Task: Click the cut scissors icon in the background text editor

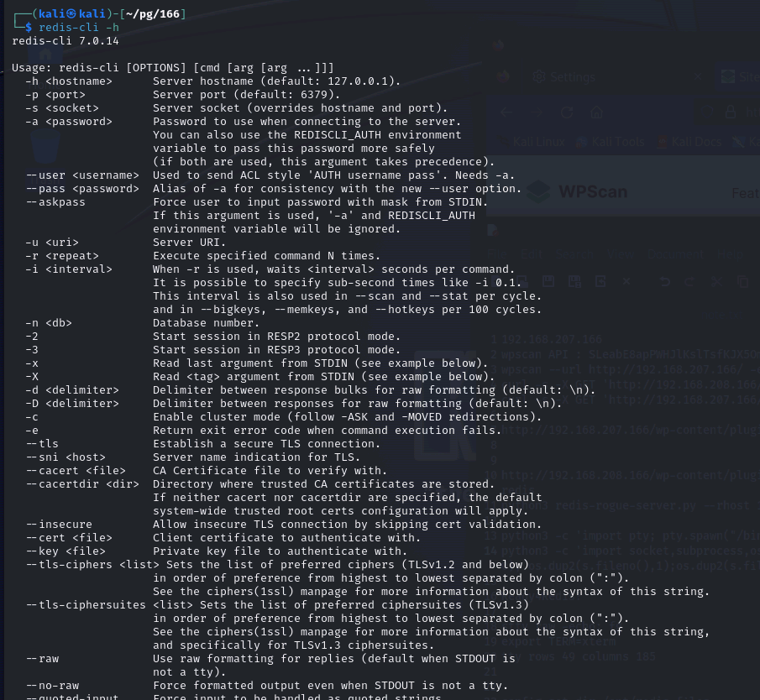Action: coord(716,281)
